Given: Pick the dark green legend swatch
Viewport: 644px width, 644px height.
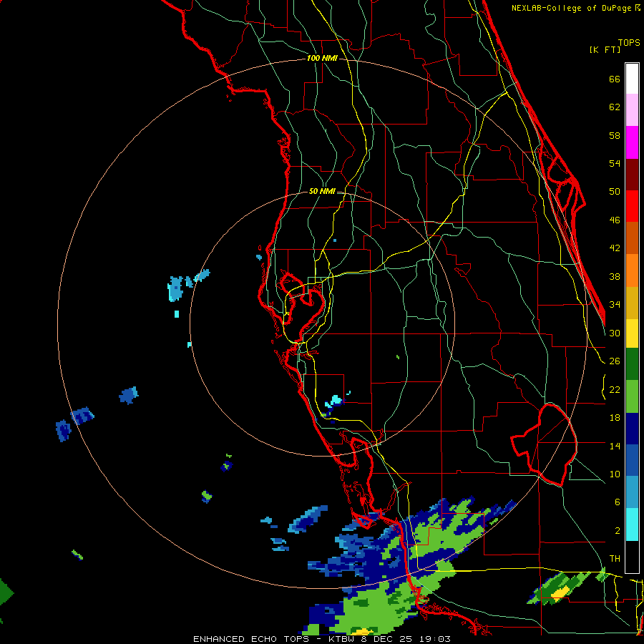Looking at the screenshot, I should coord(632,364).
